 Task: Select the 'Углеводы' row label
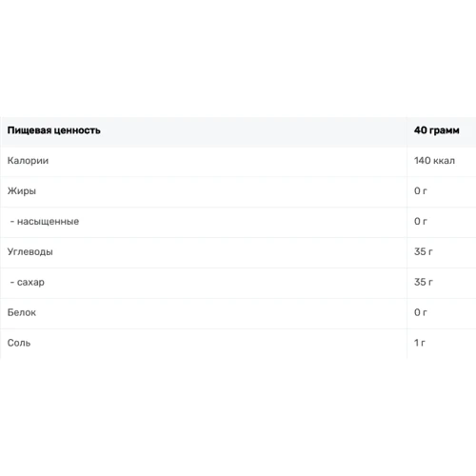click(30, 252)
